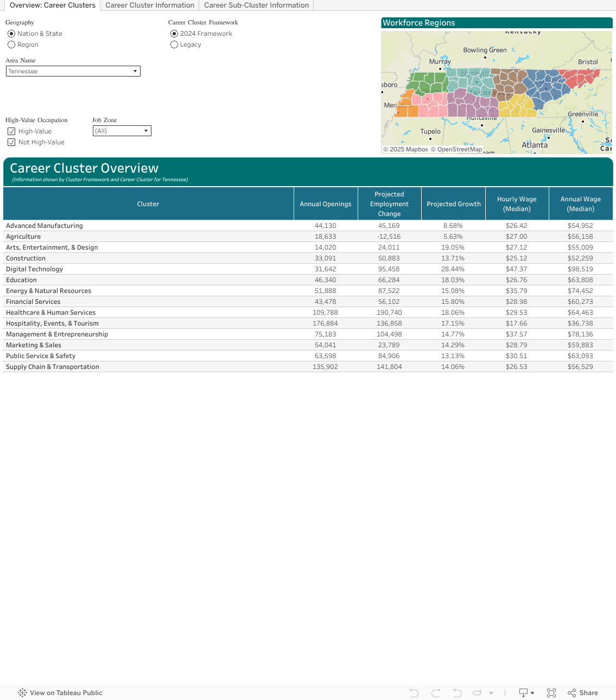Image resolution: width=616 pixels, height=700 pixels.
Task: Click Annual Wage (Median) header
Action: pos(581,204)
